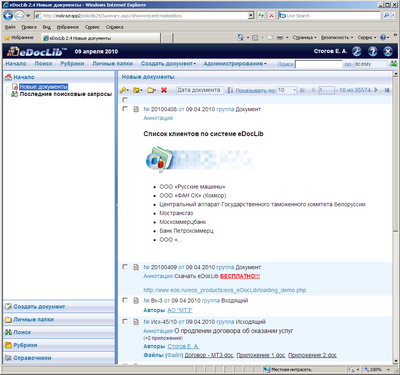Screen dimensions: 400x375
Task: Click the vertical scrollbar of document list
Action: 395,218
